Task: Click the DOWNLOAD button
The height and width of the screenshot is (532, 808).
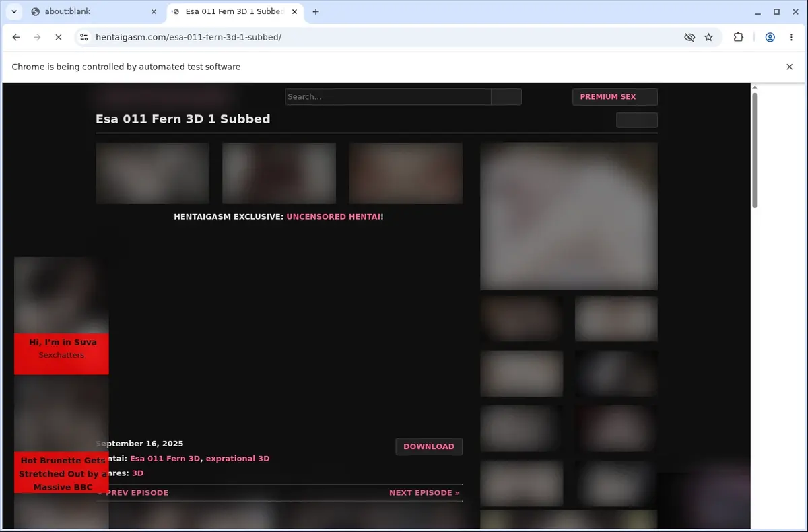Action: click(429, 446)
